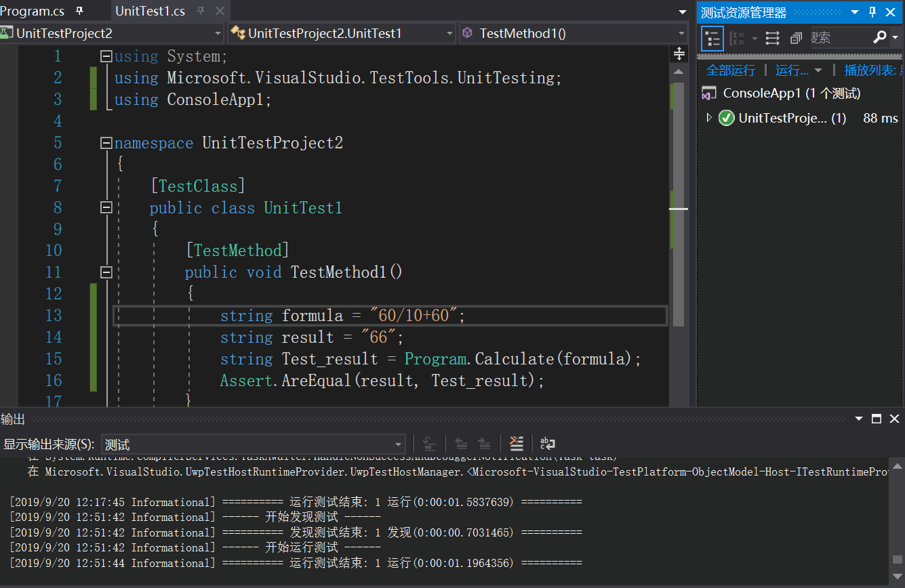
Task: Switch to the UnitTest1.cs tab
Action: [150, 11]
